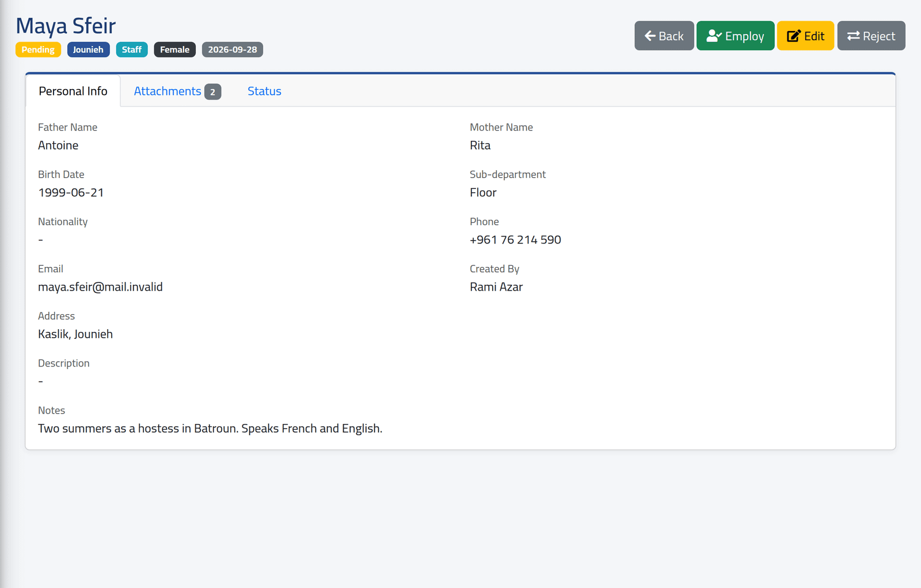Click phone number +961 76 214 590
Viewport: 921px width, 588px height.
point(515,240)
